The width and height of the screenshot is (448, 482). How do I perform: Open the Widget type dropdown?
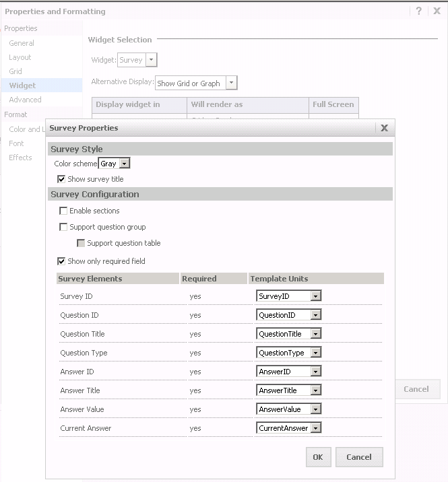pyautogui.click(x=152, y=60)
